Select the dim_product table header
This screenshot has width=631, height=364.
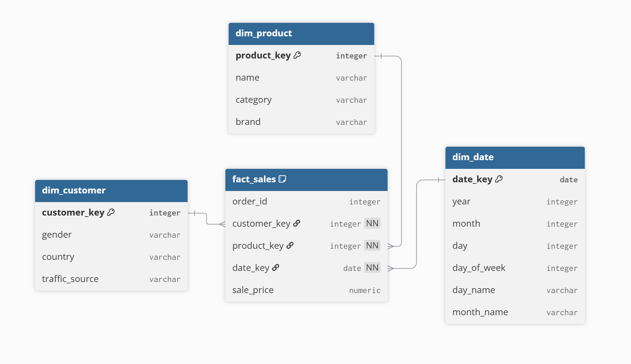301,34
